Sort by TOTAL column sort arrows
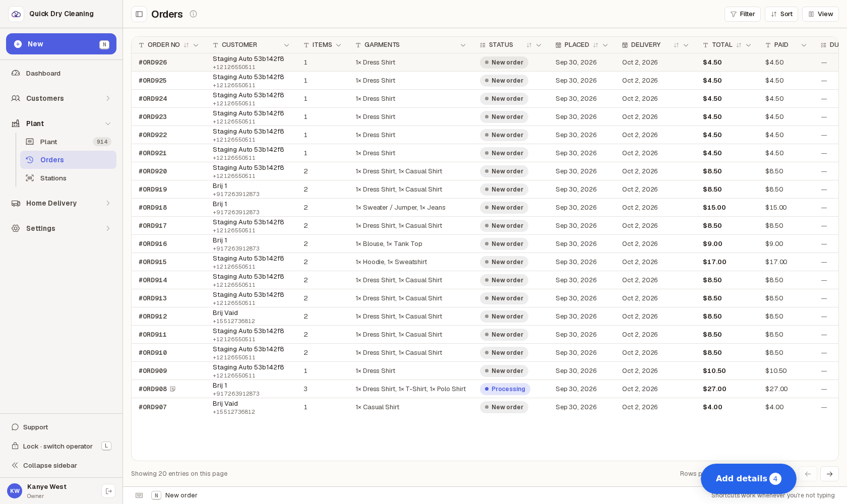The width and height of the screenshot is (847, 504). 739,45
